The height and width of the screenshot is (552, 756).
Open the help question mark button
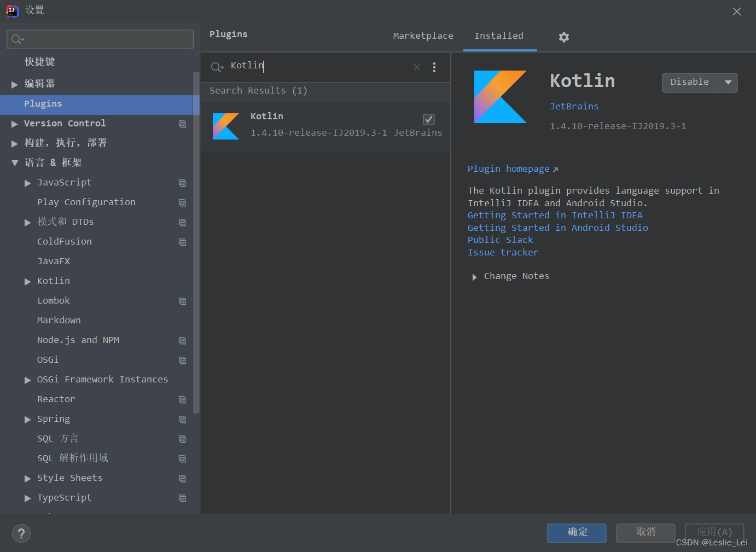point(21,533)
